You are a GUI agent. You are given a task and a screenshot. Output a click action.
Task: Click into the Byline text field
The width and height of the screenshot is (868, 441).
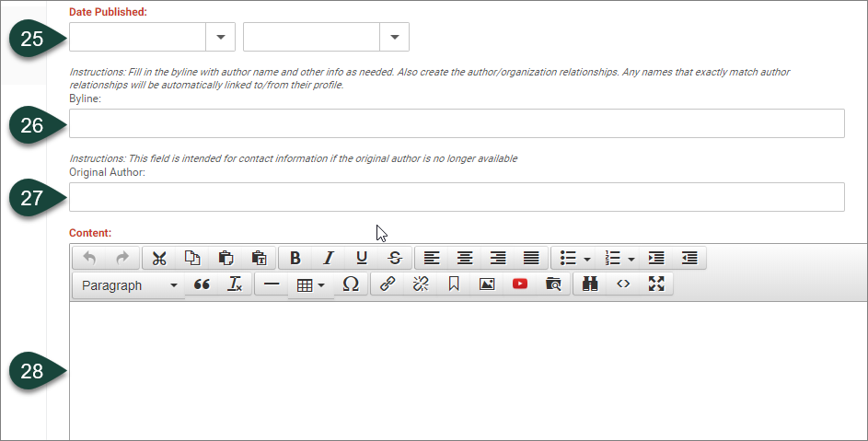457,123
